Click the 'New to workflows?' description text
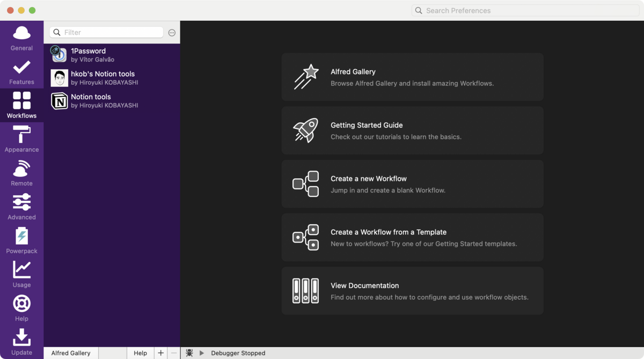 tap(424, 244)
